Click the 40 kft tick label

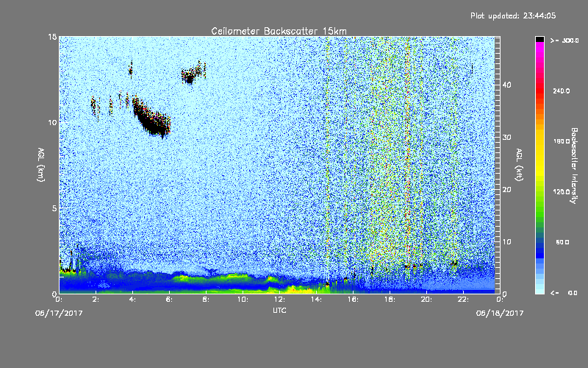pos(506,85)
